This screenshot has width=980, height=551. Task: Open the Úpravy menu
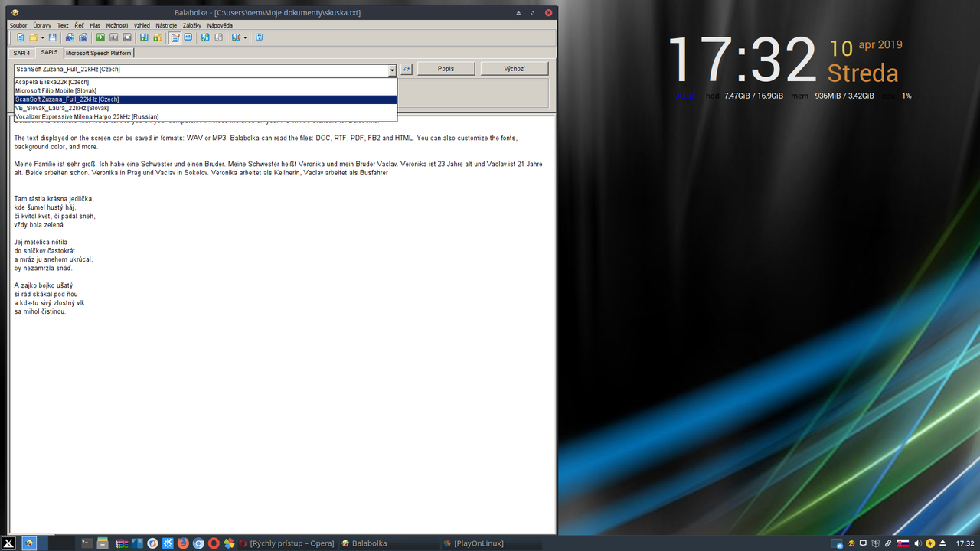tap(42, 25)
